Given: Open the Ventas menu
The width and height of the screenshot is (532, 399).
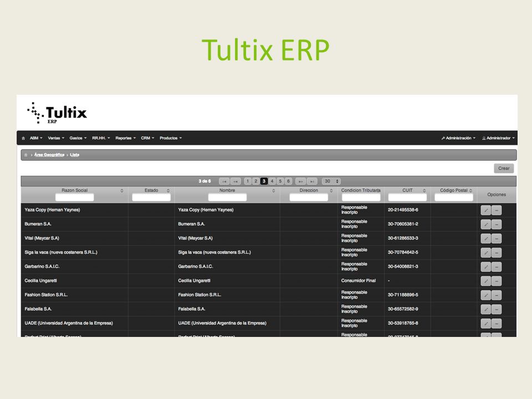Looking at the screenshot, I should pyautogui.click(x=56, y=138).
